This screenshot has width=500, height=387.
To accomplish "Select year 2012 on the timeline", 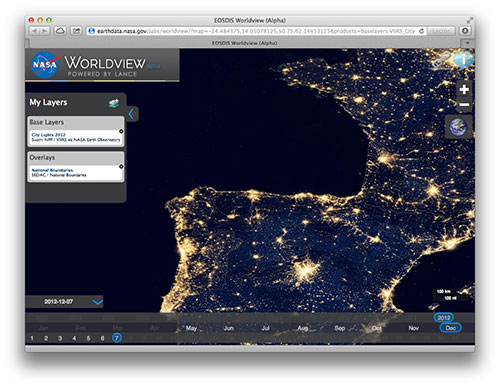I will click(x=444, y=318).
